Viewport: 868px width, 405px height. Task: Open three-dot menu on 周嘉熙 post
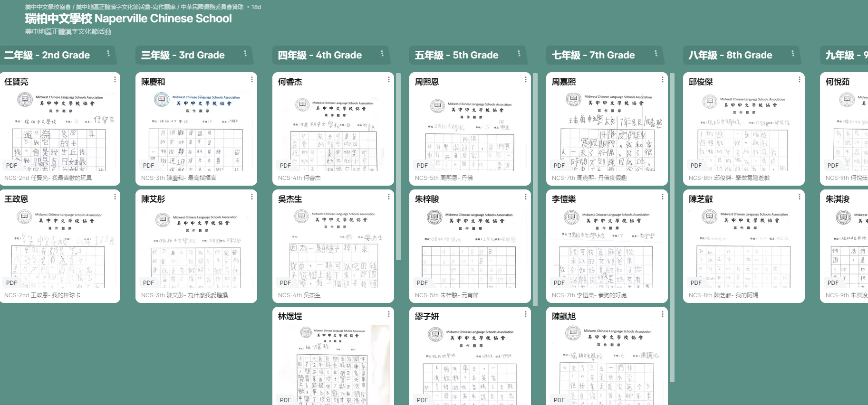(x=663, y=80)
